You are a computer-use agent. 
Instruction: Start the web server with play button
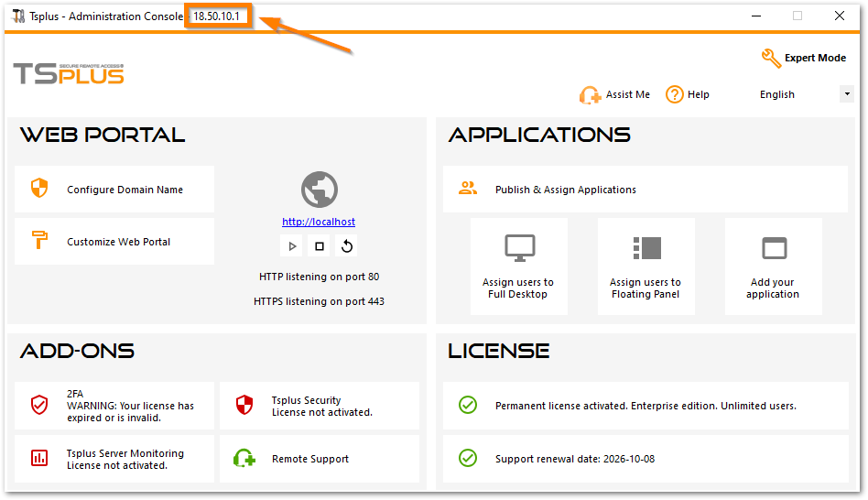pos(292,245)
